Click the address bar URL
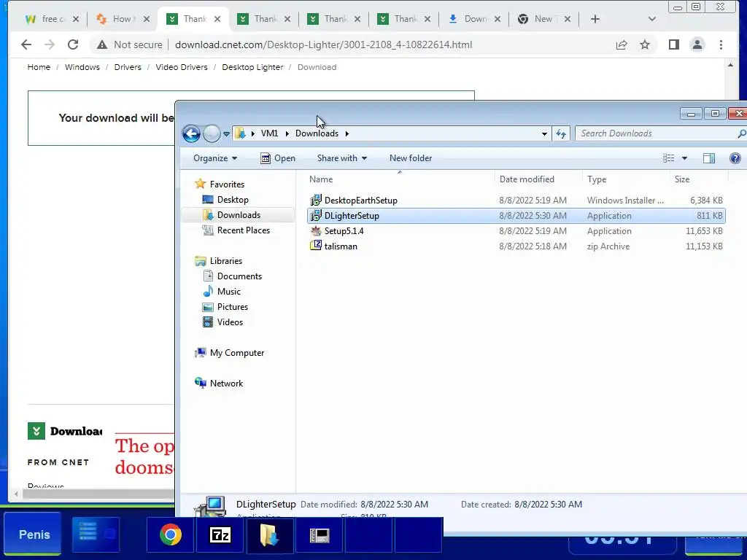Viewport: 747px width, 560px height. [x=323, y=44]
